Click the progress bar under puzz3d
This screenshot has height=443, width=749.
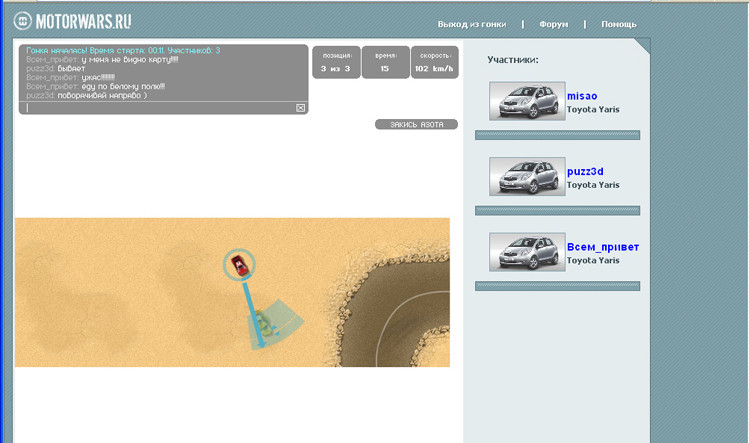557,210
